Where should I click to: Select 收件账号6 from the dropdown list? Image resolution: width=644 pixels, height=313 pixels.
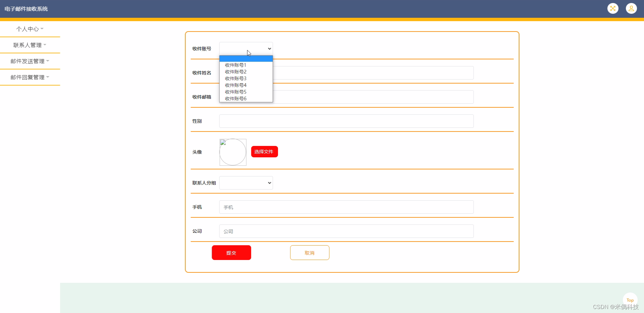235,98
